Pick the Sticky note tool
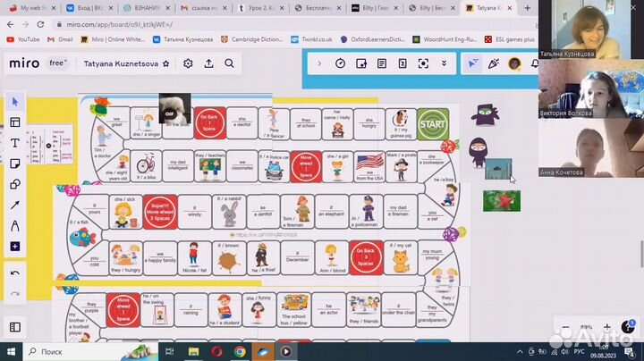This screenshot has width=644, height=361. click(x=15, y=164)
